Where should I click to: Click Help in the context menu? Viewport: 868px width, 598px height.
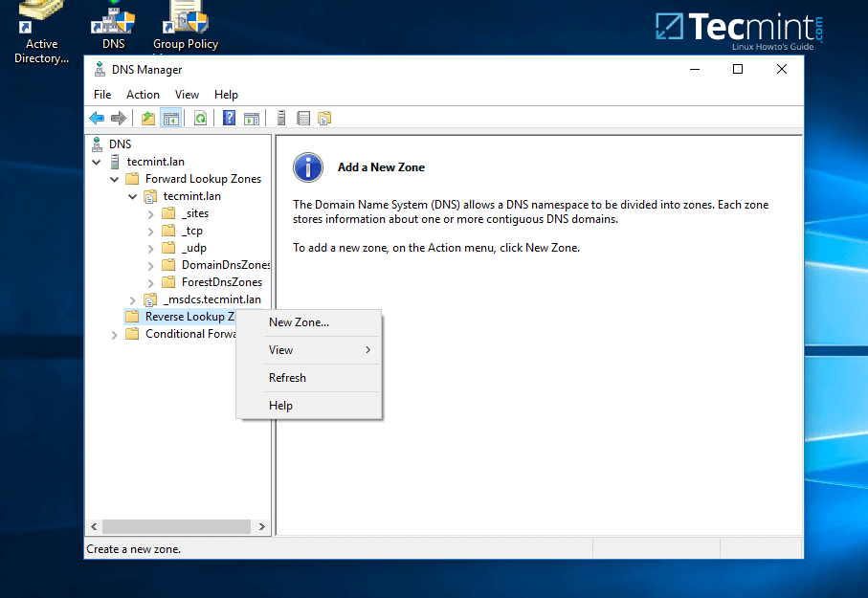pos(280,405)
